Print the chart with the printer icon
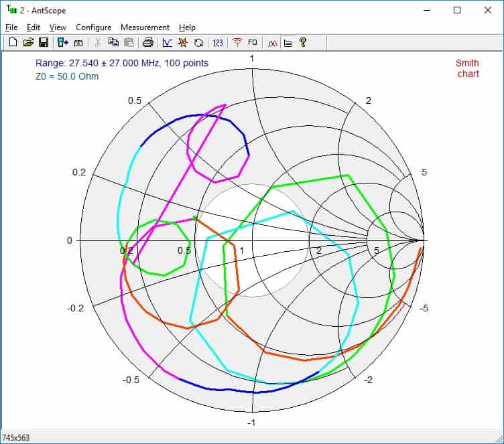 [x=148, y=42]
